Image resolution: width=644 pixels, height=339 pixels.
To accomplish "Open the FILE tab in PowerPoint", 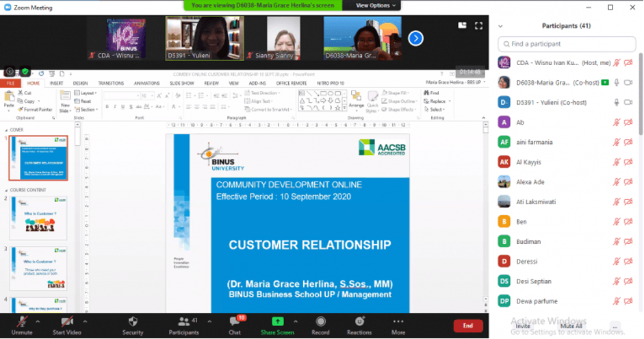I will click(10, 83).
